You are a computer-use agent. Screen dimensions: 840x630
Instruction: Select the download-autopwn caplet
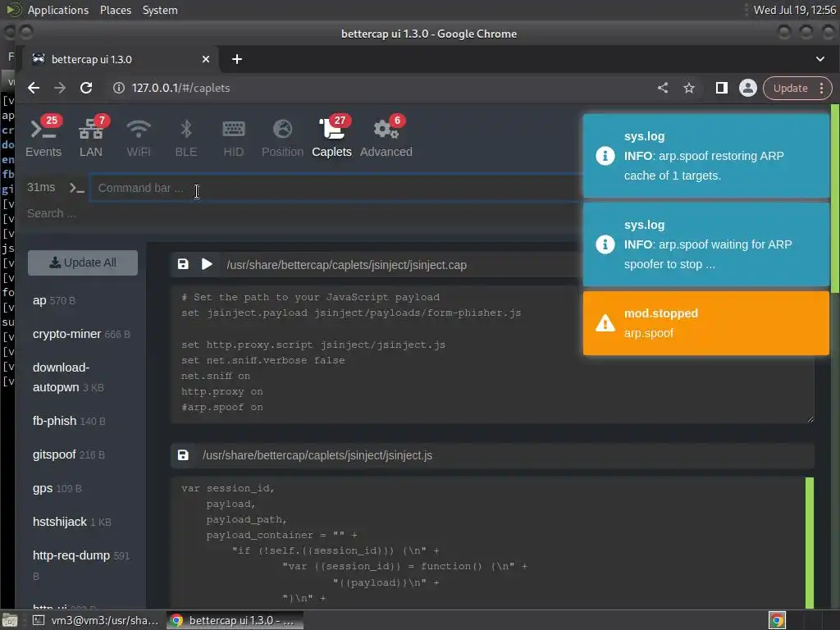(x=68, y=377)
